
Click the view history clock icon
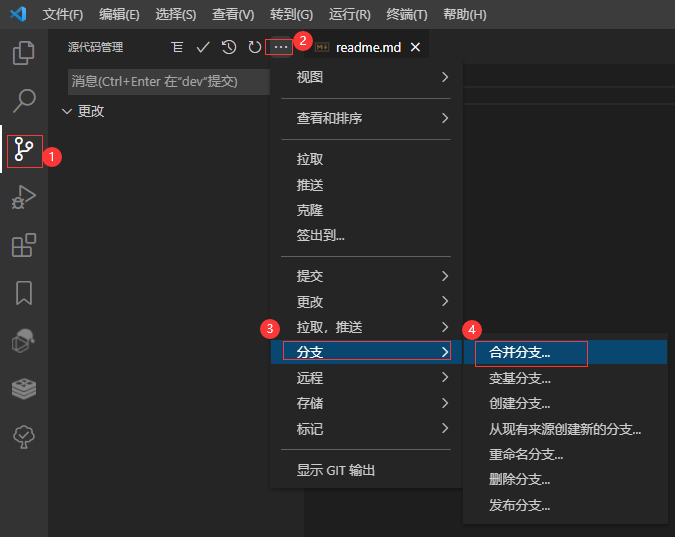coord(229,47)
